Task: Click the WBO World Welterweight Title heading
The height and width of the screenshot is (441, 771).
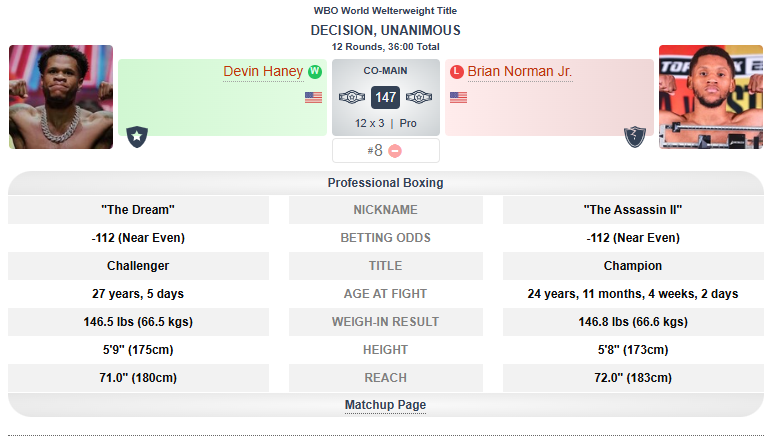Action: 385,11
